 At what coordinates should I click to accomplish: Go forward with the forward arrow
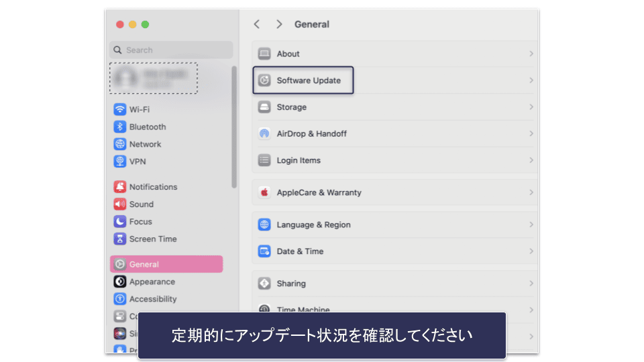click(x=279, y=24)
